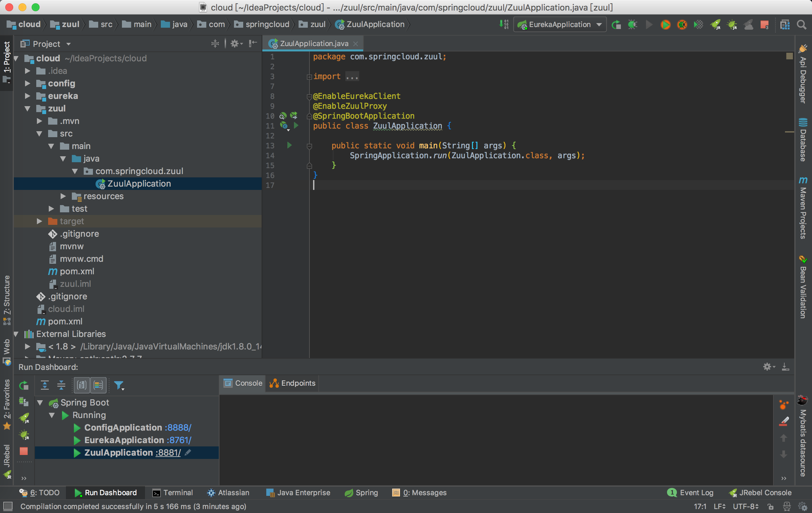Click Expand All icon in Run Dashboard
The image size is (812, 513).
[x=44, y=385]
